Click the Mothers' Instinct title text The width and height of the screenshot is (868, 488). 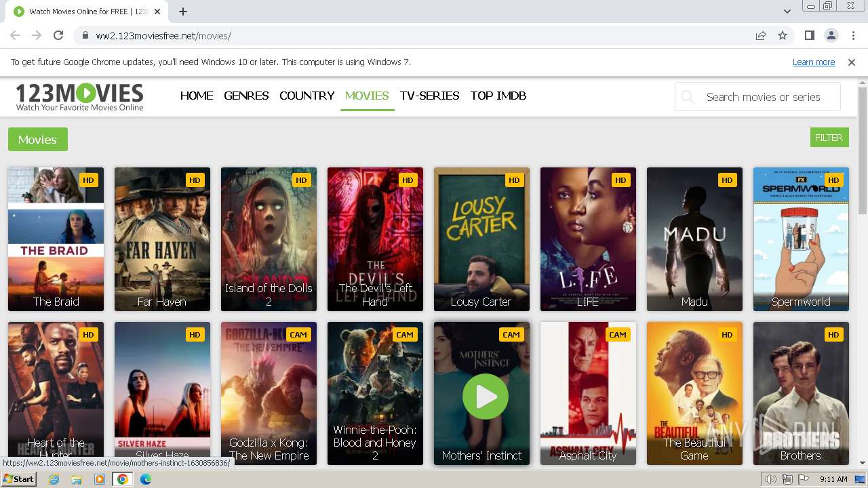[481, 455]
